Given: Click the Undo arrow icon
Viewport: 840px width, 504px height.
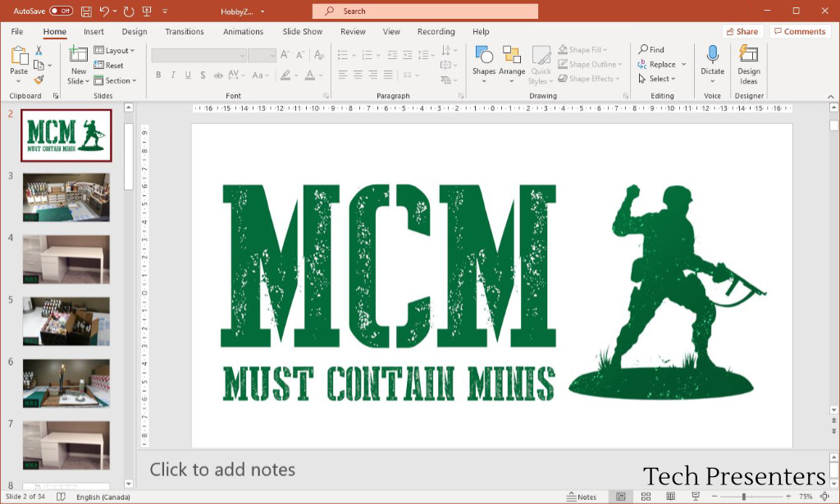Looking at the screenshot, I should 104,11.
